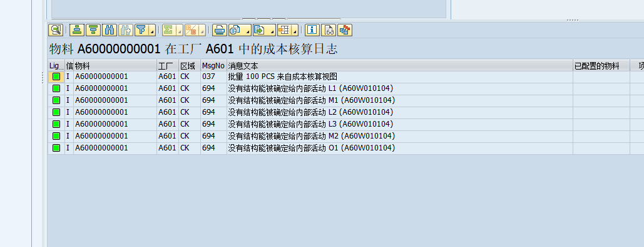Click the 工厂 column header
644x247 pixels.
pyautogui.click(x=168, y=65)
